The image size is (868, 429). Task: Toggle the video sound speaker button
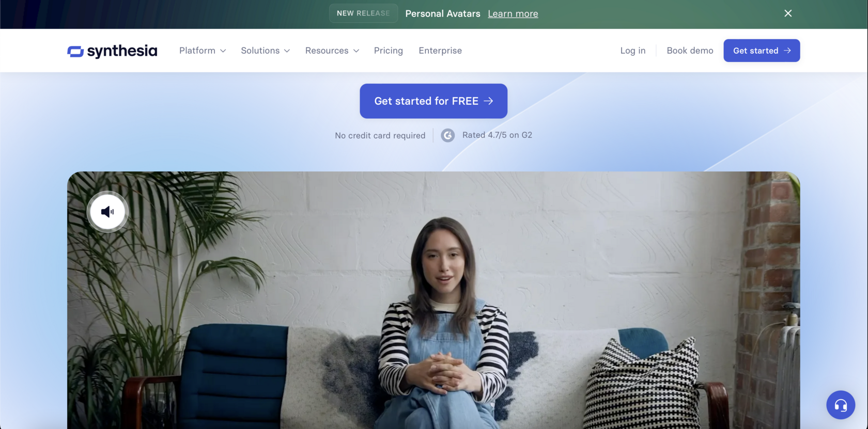pyautogui.click(x=107, y=212)
